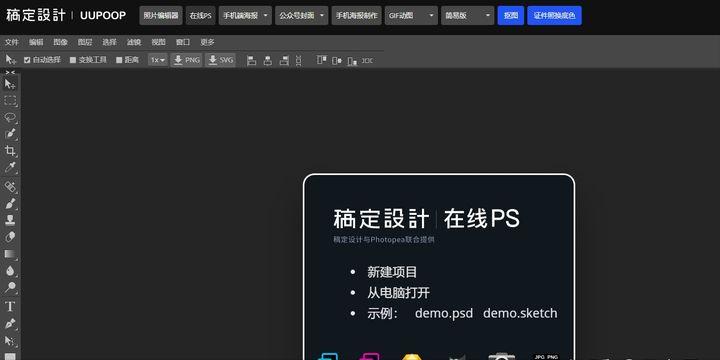Viewport: 720px width, 360px height.
Task: Open the 简易版 dropdown
Action: 467,16
